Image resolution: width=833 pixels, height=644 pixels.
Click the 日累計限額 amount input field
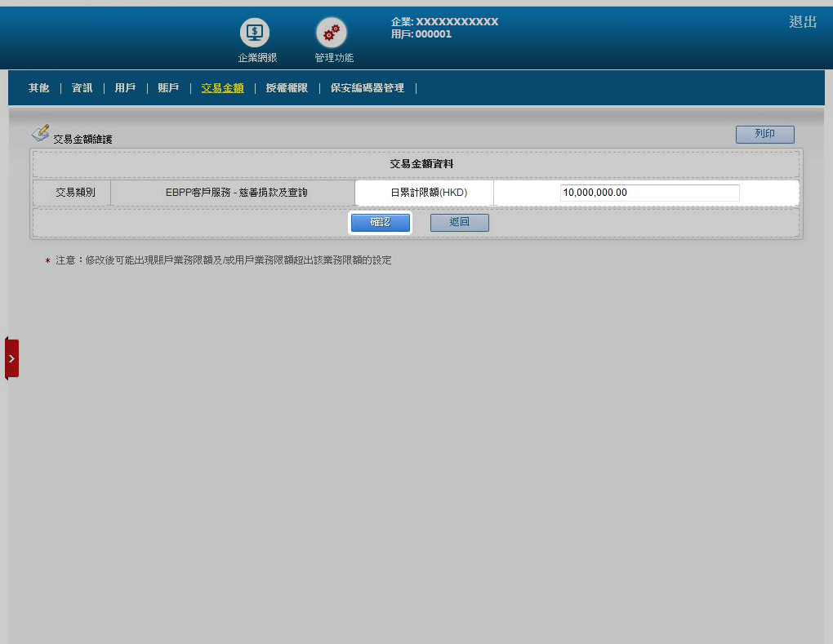(649, 193)
